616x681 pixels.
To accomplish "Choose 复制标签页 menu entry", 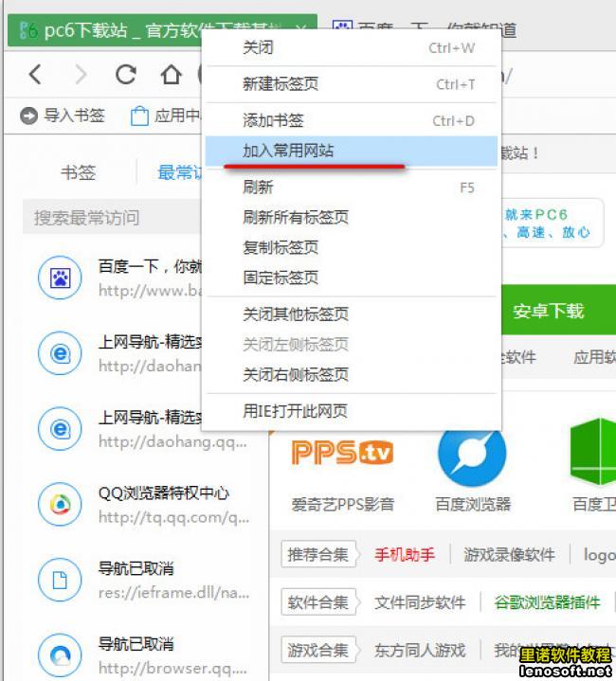I will (351, 247).
